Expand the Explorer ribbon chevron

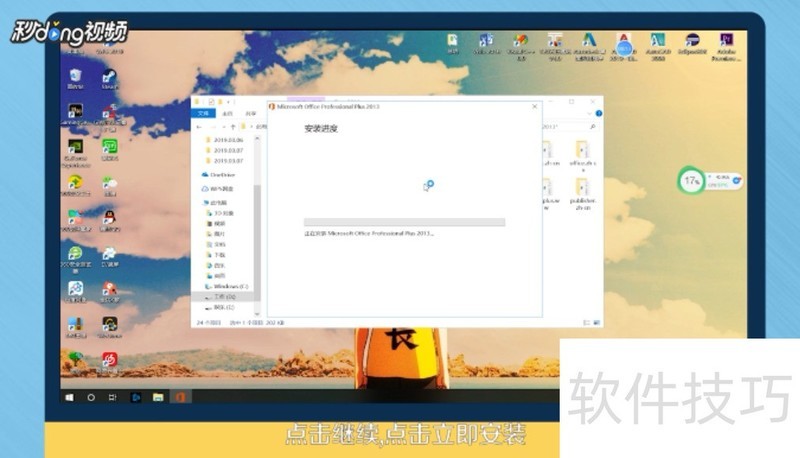(589, 113)
